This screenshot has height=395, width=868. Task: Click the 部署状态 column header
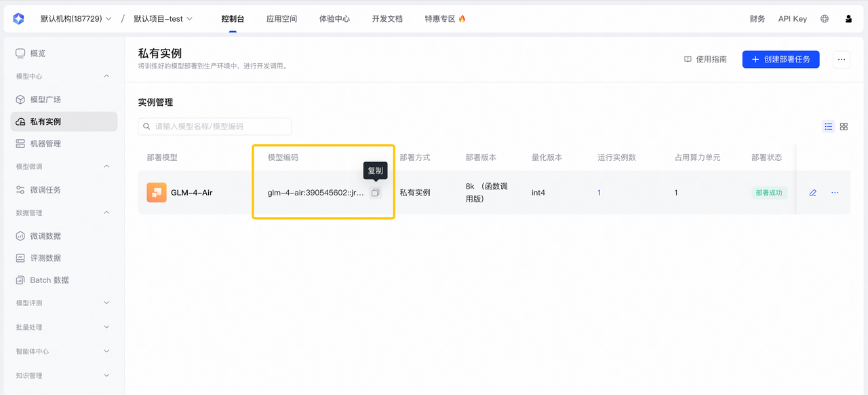(x=767, y=157)
